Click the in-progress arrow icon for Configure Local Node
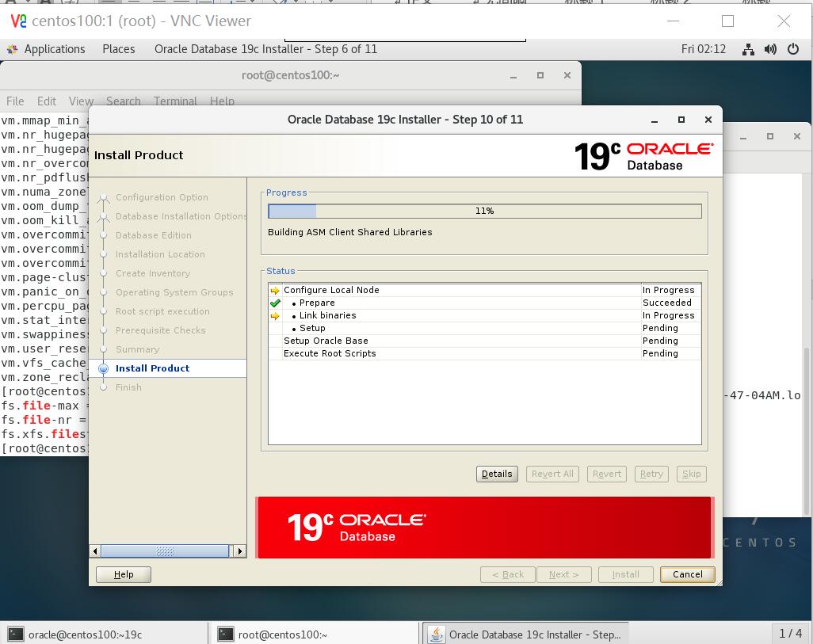This screenshot has height=644, width=813. point(275,291)
